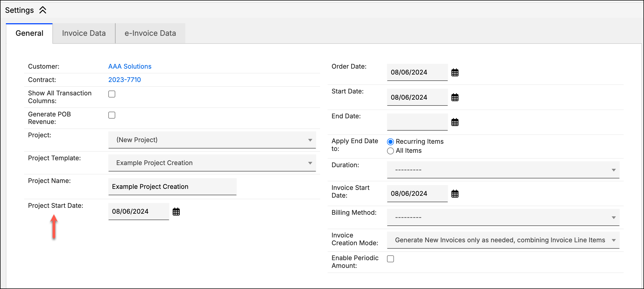Select the All Items radio option

point(390,151)
